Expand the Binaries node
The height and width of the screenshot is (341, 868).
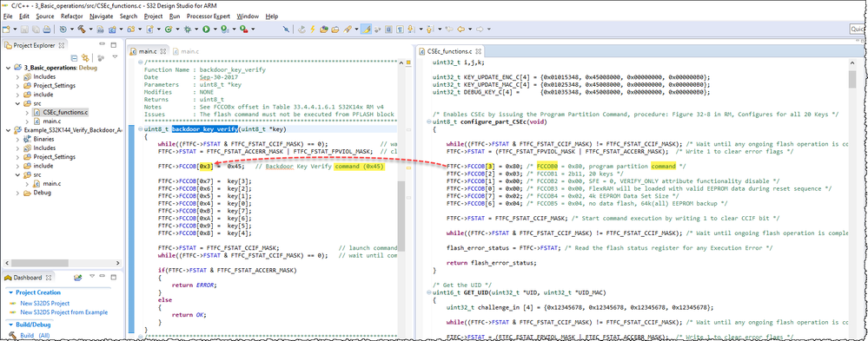17,140
